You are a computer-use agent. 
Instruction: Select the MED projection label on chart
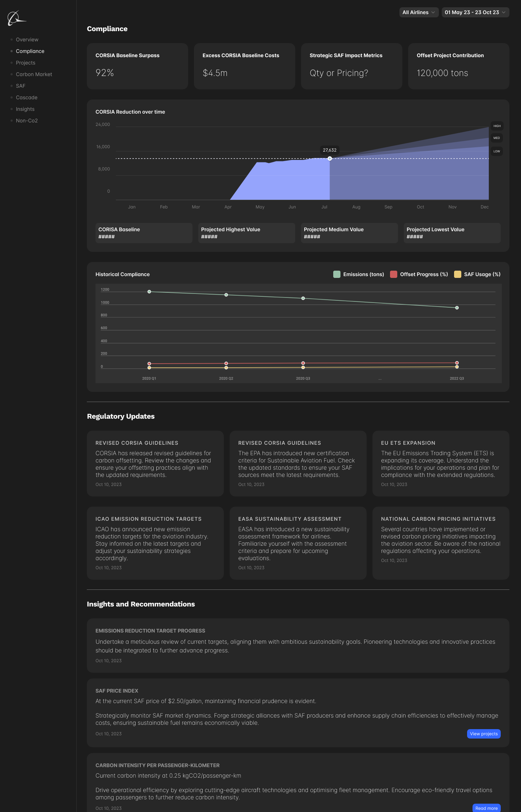point(497,138)
